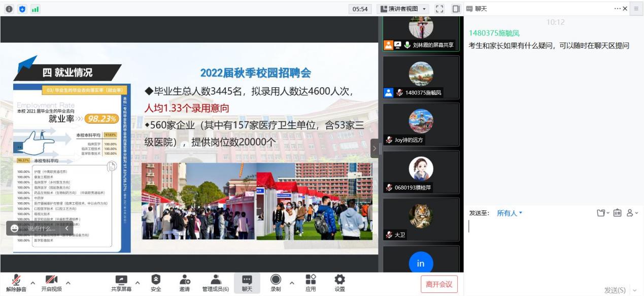Open the 设置 settings gear

coord(340,283)
